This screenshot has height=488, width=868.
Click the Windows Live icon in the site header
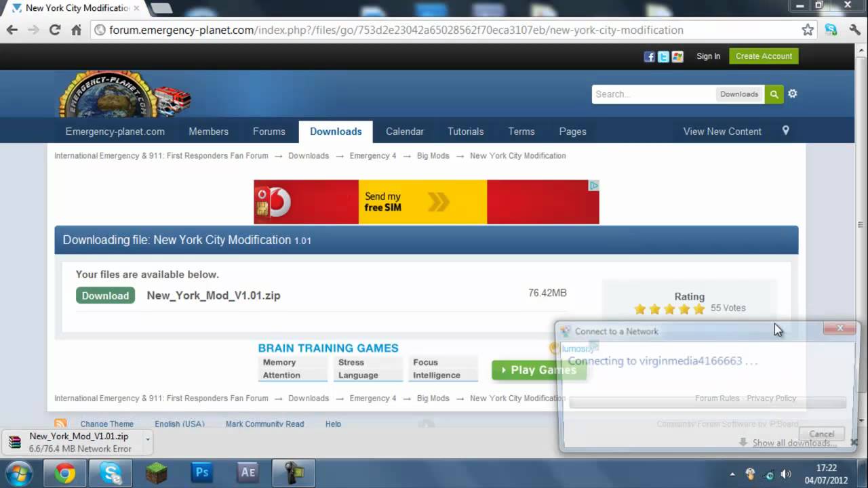click(x=677, y=57)
